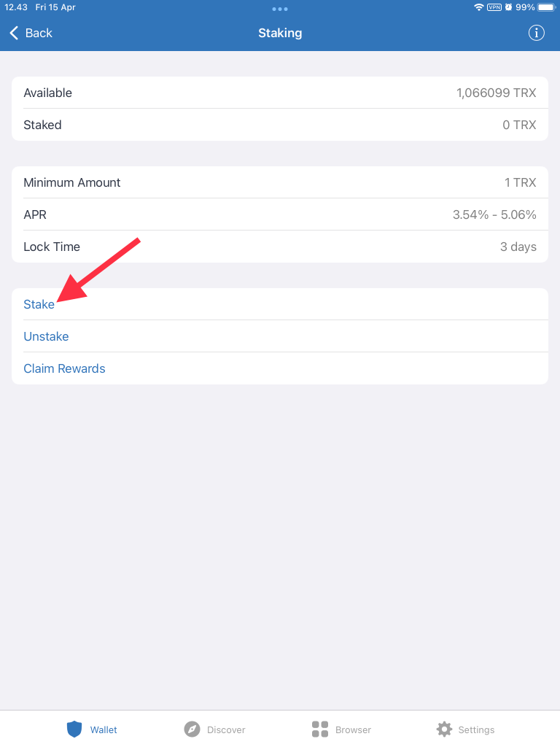The height and width of the screenshot is (747, 560).
Task: Tap Claim Rewards
Action: pos(64,368)
